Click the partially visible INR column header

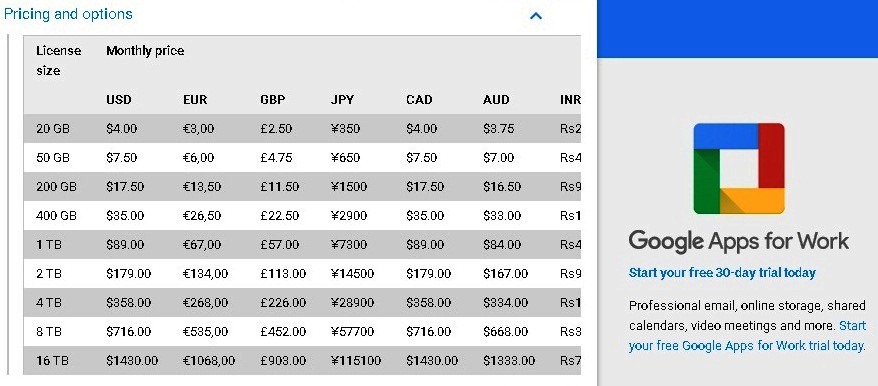570,100
